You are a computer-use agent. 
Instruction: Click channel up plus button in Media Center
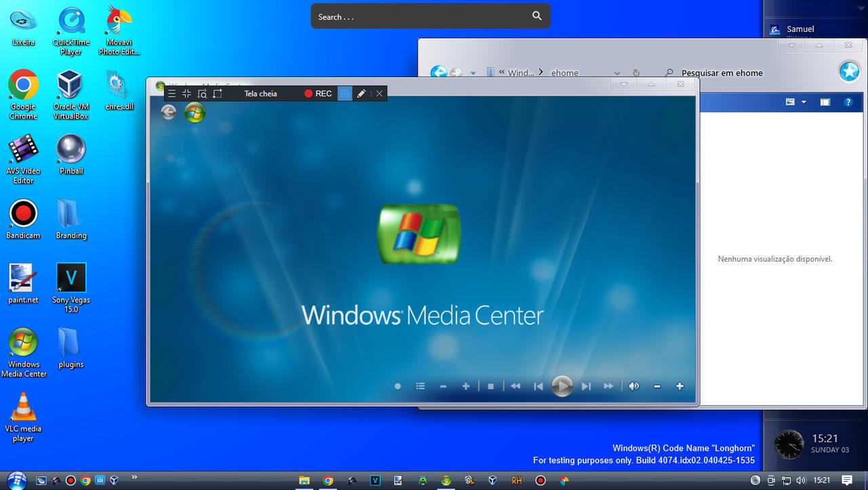tap(466, 386)
